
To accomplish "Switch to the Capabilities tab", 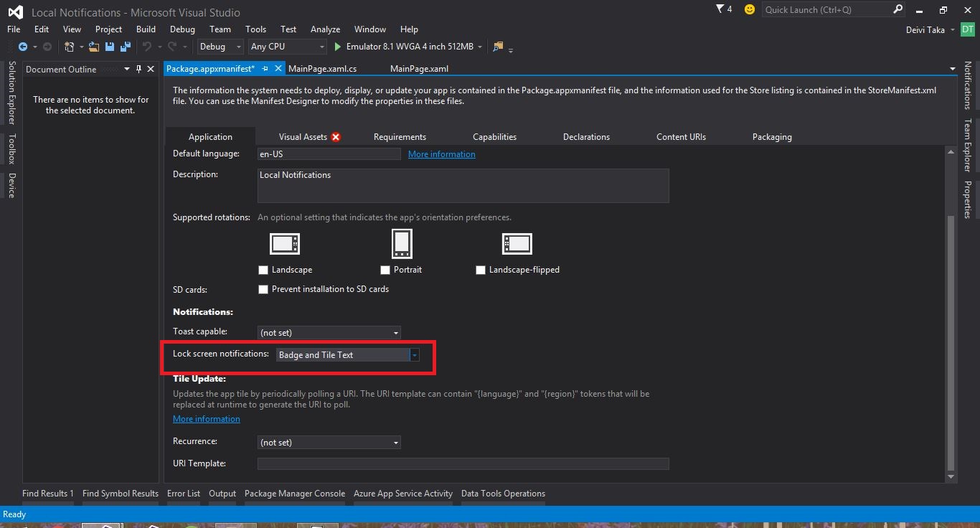I will (x=494, y=137).
